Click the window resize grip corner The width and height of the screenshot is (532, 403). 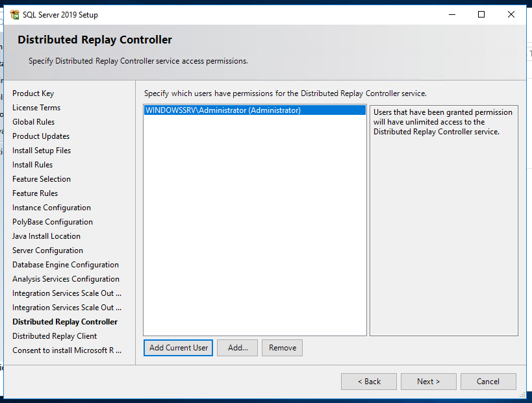523,395
